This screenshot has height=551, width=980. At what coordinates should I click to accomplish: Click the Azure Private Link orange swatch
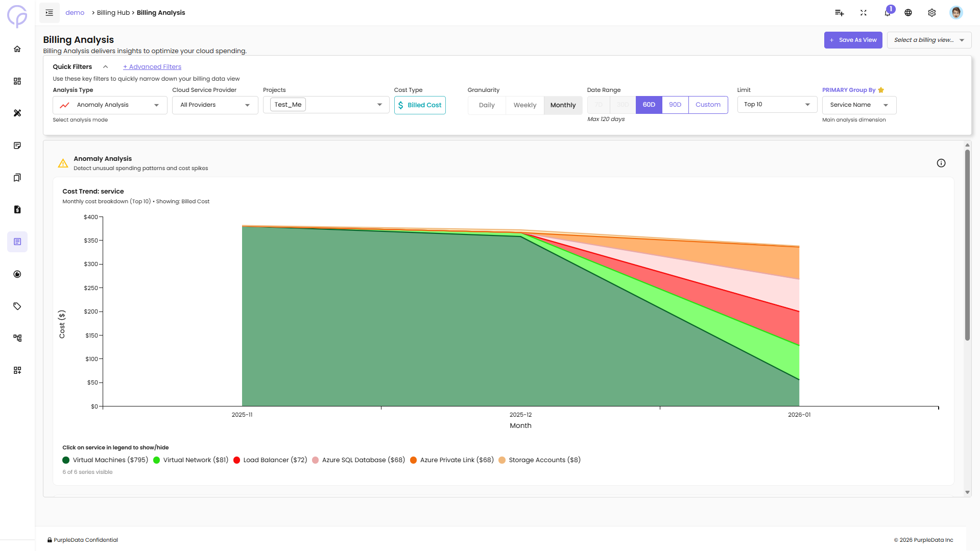[x=413, y=460]
